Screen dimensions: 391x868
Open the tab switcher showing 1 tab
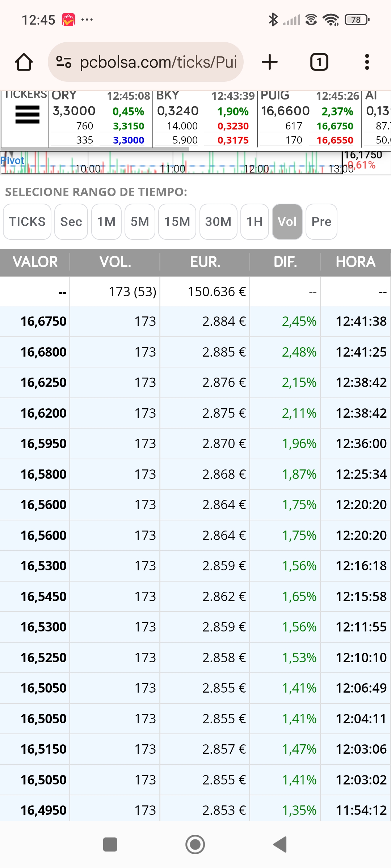(x=319, y=62)
